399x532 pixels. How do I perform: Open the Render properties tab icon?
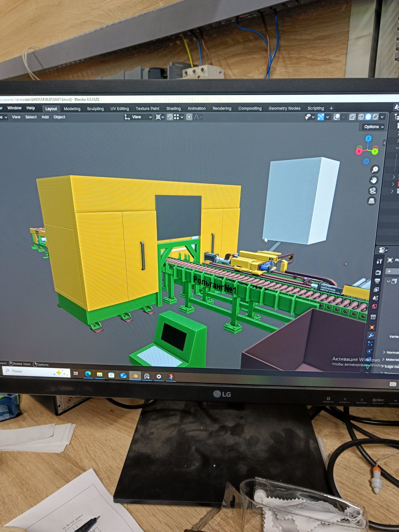378,272
